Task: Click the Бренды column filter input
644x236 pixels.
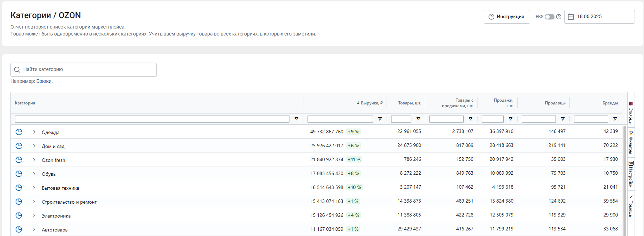Action: click(591, 119)
